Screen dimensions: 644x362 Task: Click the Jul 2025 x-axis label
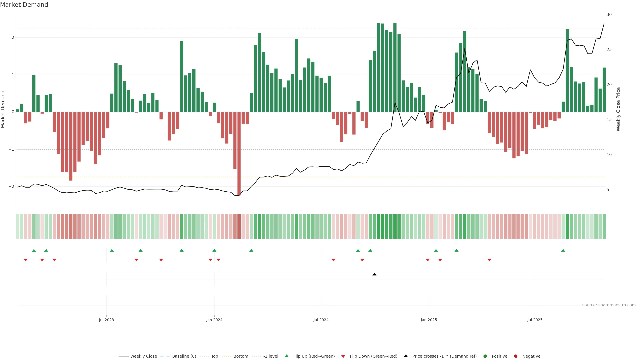[535, 320]
